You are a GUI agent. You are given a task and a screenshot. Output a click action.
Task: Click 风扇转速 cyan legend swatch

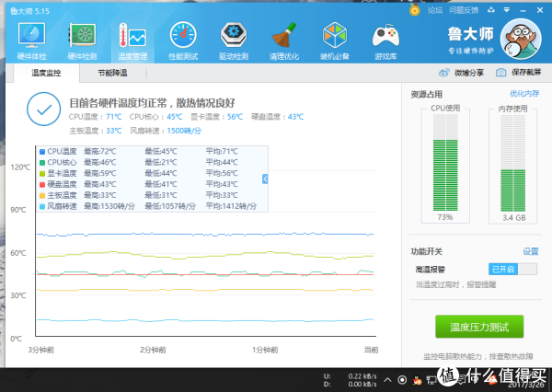pyautogui.click(x=42, y=206)
